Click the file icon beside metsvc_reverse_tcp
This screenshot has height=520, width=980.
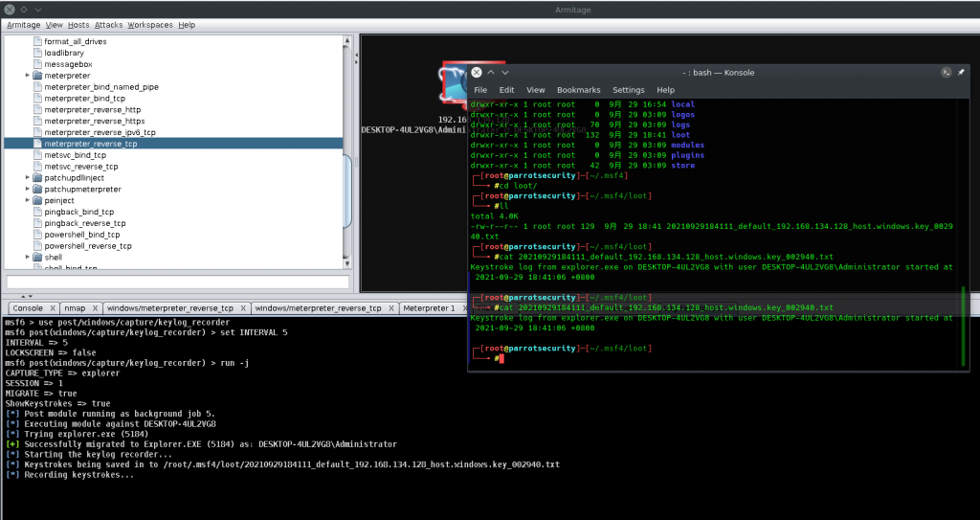tap(37, 167)
